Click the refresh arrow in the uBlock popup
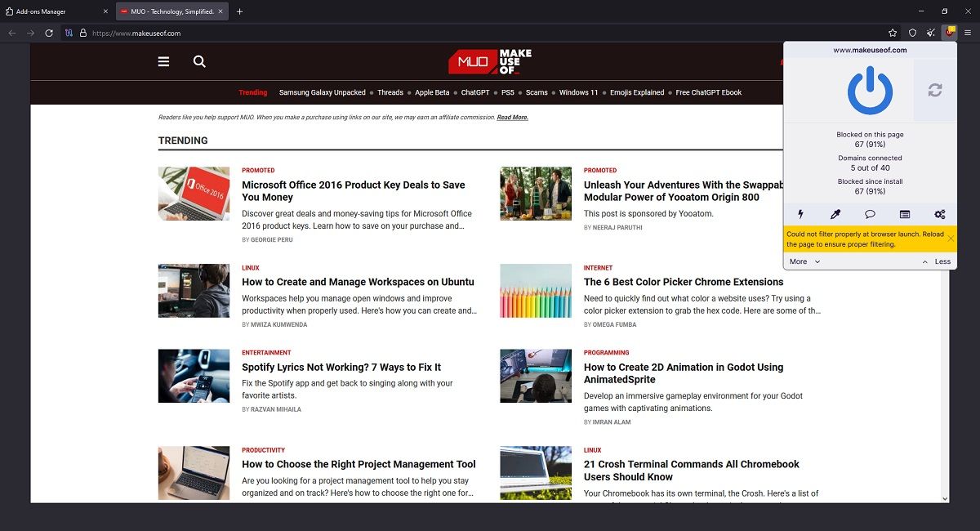 (x=934, y=90)
